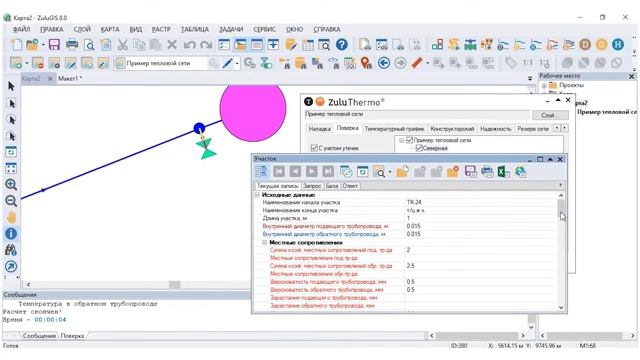Click the Zoom out magnifier tool

click(x=11, y=201)
